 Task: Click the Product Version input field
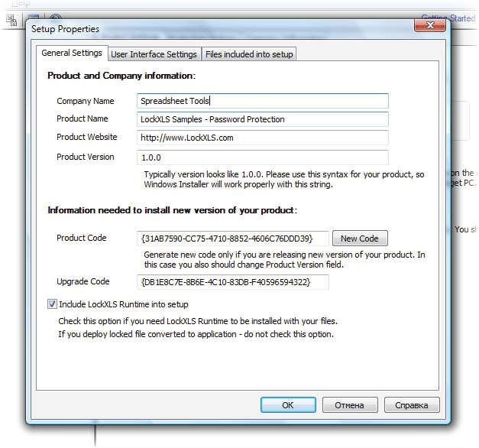tap(263, 157)
